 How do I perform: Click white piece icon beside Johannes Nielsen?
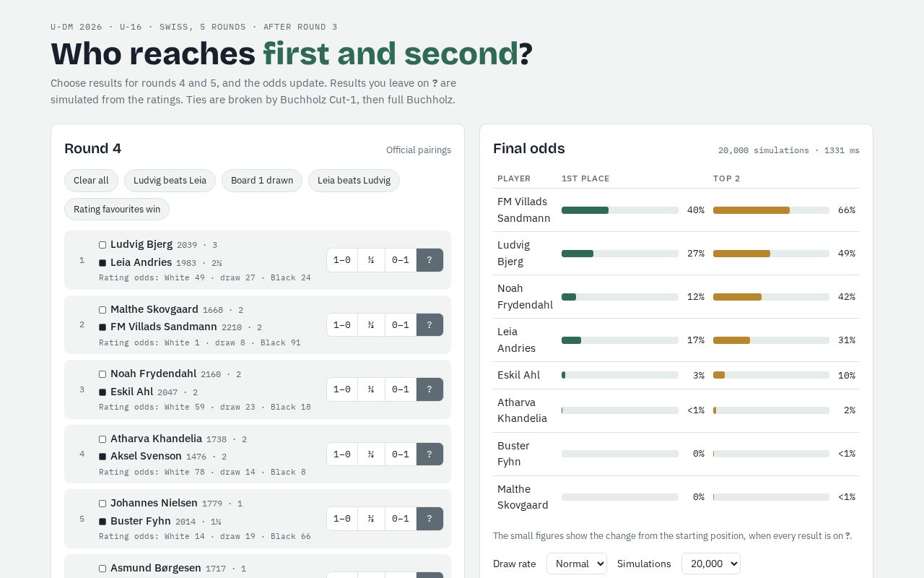pyautogui.click(x=103, y=504)
